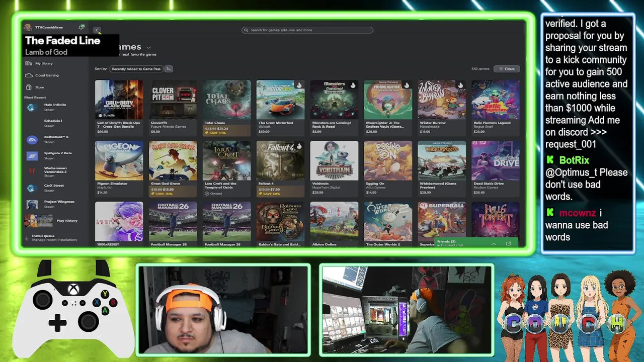644x362 pixels.
Task: Open Dead Static Drive game tile
Action: (496, 168)
